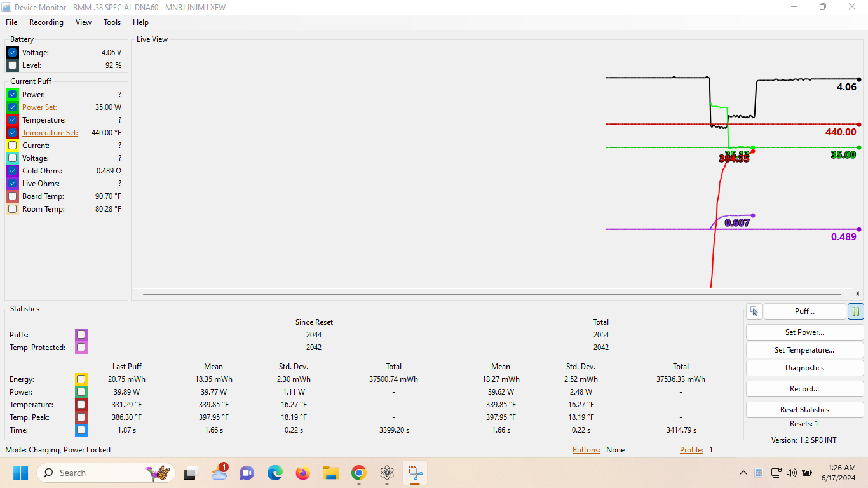Open File Explorer from the taskbar
This screenshot has height=488, width=868.
click(330, 473)
